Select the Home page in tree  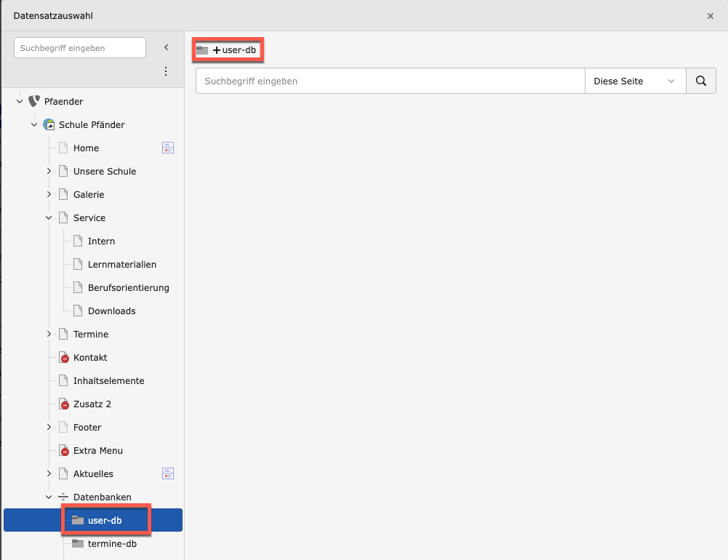point(86,148)
